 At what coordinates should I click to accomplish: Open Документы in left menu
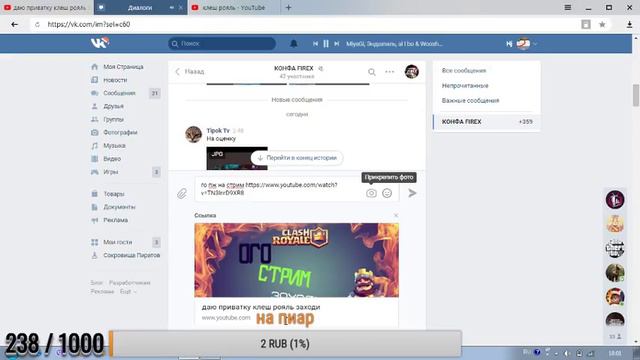coord(119,207)
